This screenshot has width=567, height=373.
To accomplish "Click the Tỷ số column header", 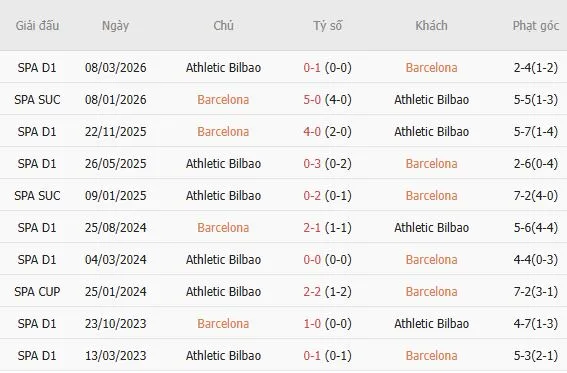I will point(328,26).
